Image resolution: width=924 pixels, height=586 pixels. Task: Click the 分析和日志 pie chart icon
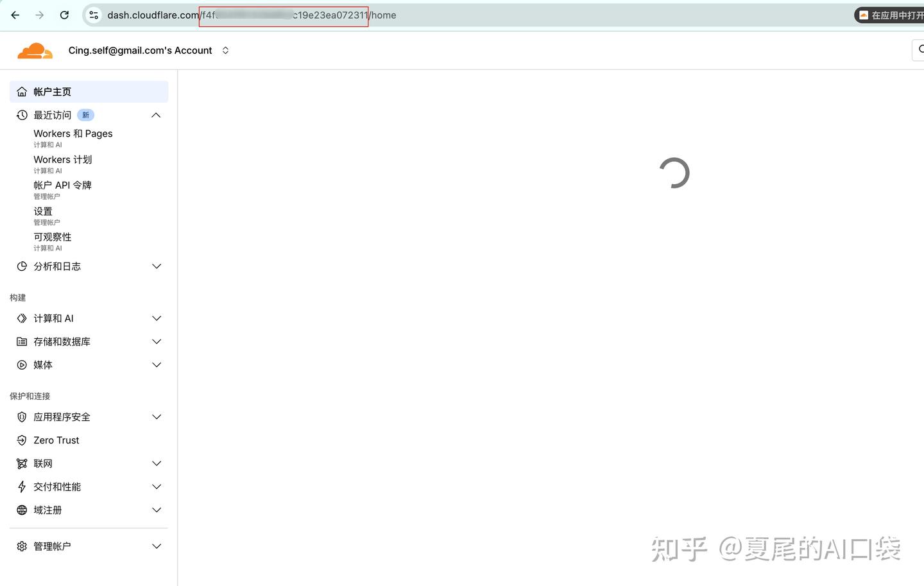click(x=21, y=266)
